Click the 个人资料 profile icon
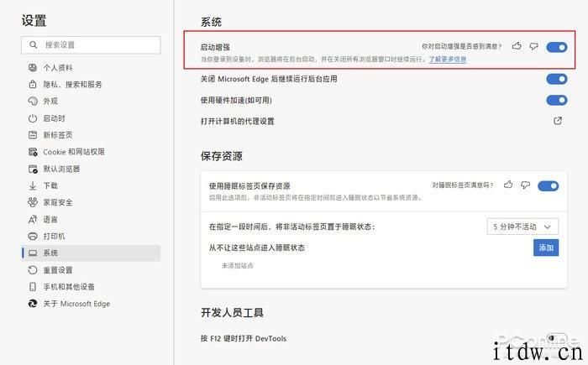Viewport: 588px width, 365px height. pos(33,67)
